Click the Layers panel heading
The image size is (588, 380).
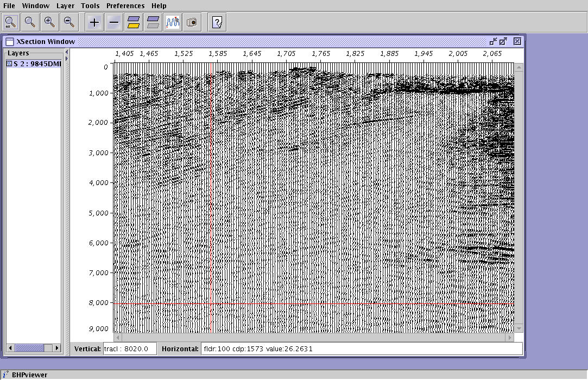pos(18,53)
